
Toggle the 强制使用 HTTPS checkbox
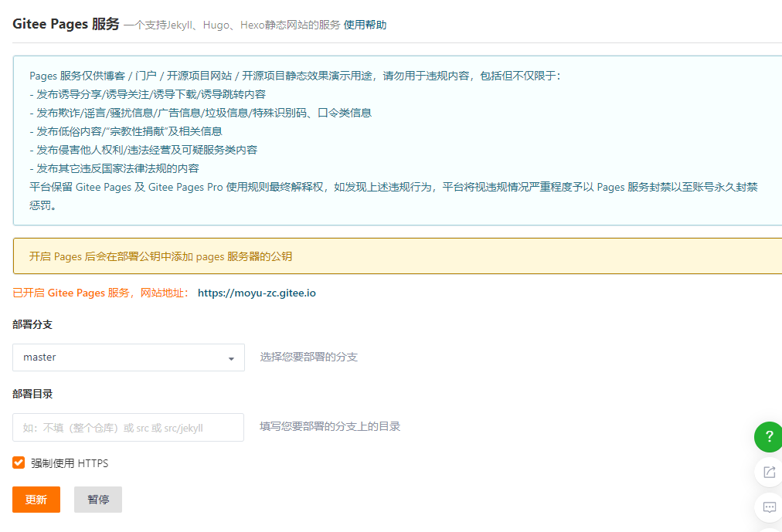click(19, 463)
